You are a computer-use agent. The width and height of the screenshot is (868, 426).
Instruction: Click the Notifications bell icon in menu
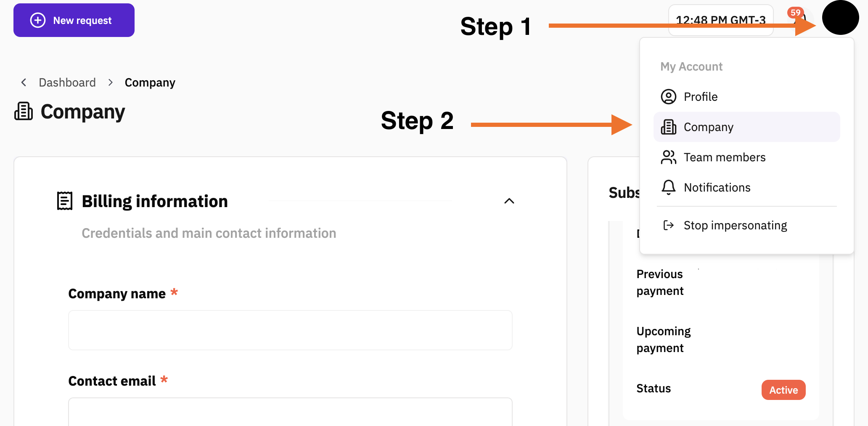pos(668,187)
